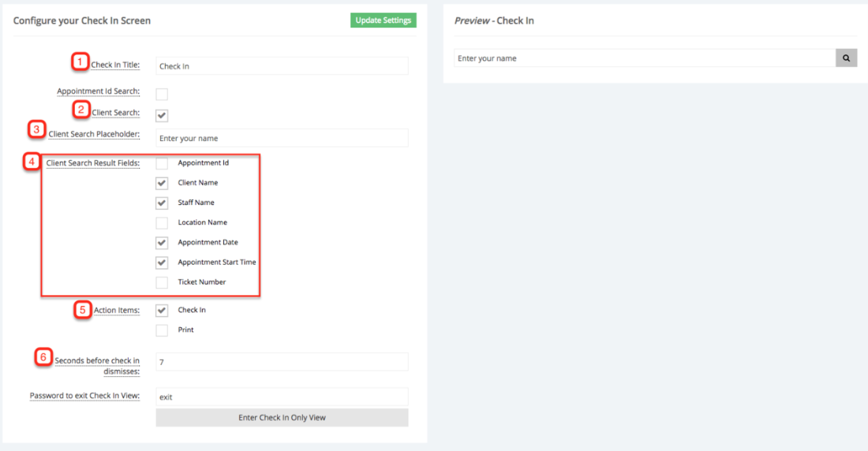This screenshot has height=451, width=868.
Task: Click the Check In Title text field
Action: (282, 66)
